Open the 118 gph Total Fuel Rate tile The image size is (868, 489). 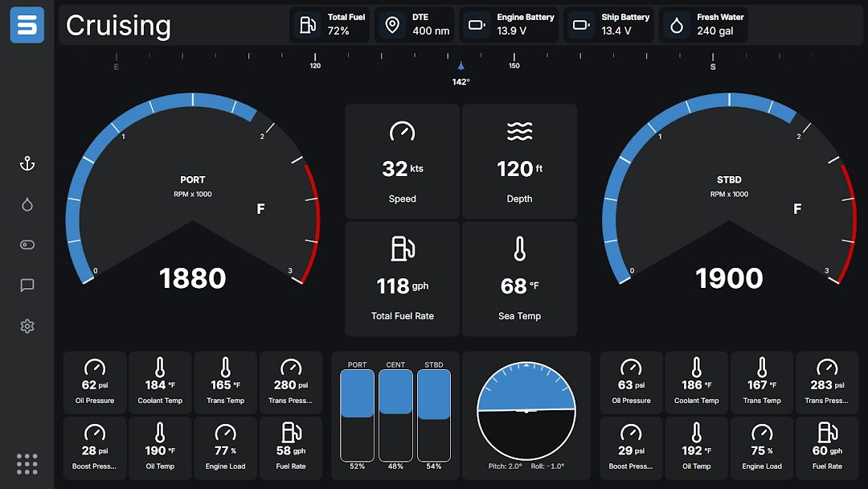[403, 279]
